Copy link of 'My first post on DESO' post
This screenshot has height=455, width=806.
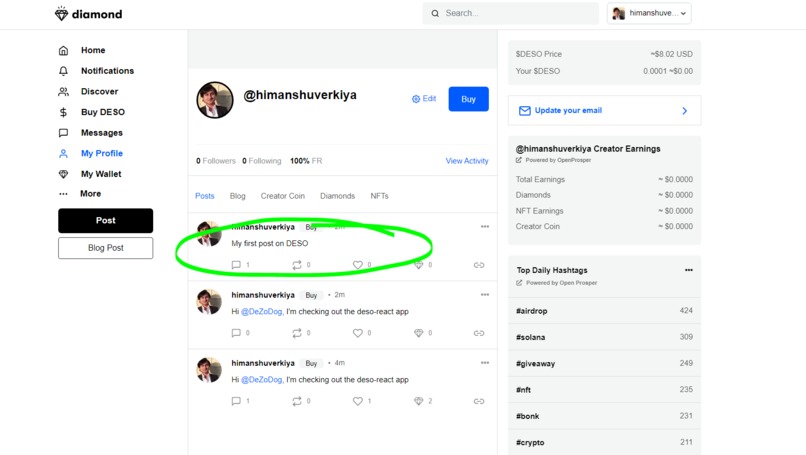point(479,265)
